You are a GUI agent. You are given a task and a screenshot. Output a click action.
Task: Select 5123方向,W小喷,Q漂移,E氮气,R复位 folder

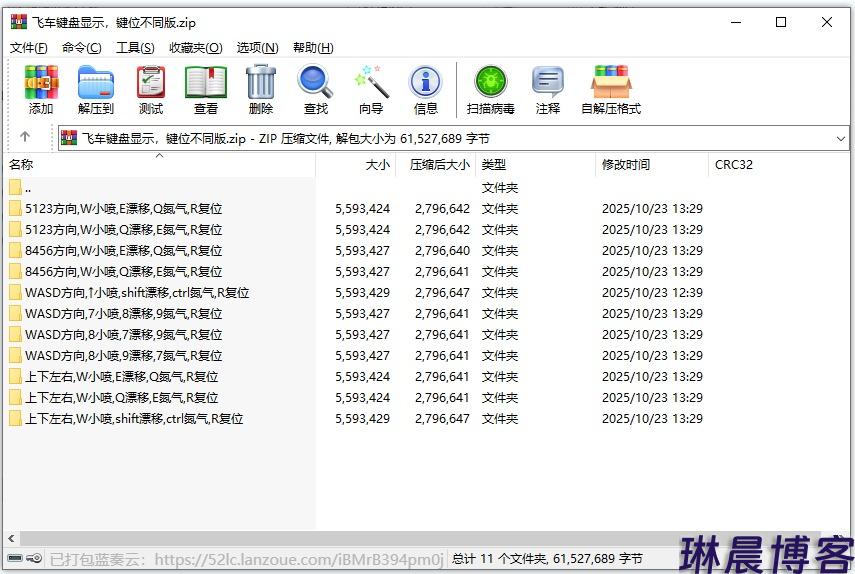coord(123,229)
